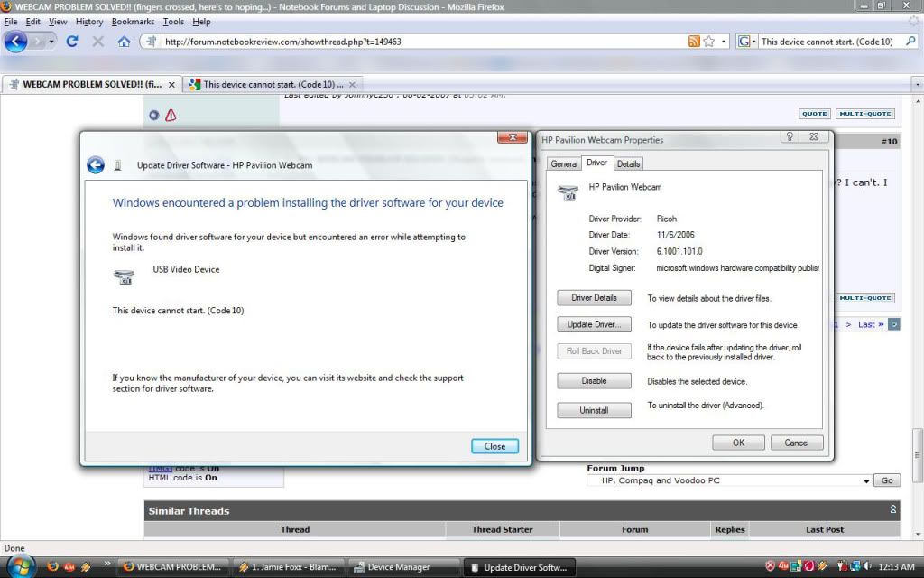This screenshot has width=924, height=578.
Task: Click the Go button beside Forum Jump
Action: point(887,480)
